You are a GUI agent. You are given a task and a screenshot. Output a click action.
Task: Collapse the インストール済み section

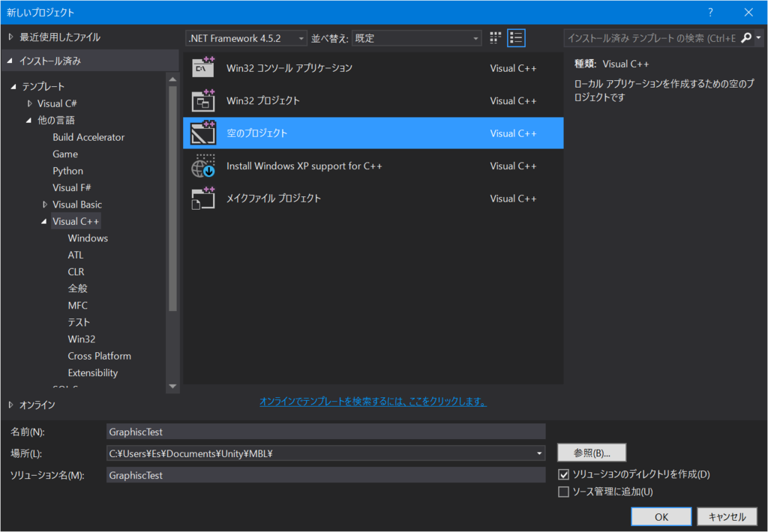10,61
